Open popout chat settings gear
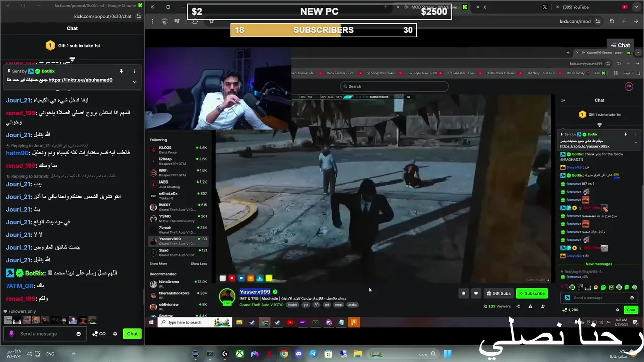This screenshot has width=644, height=362. click(115, 334)
